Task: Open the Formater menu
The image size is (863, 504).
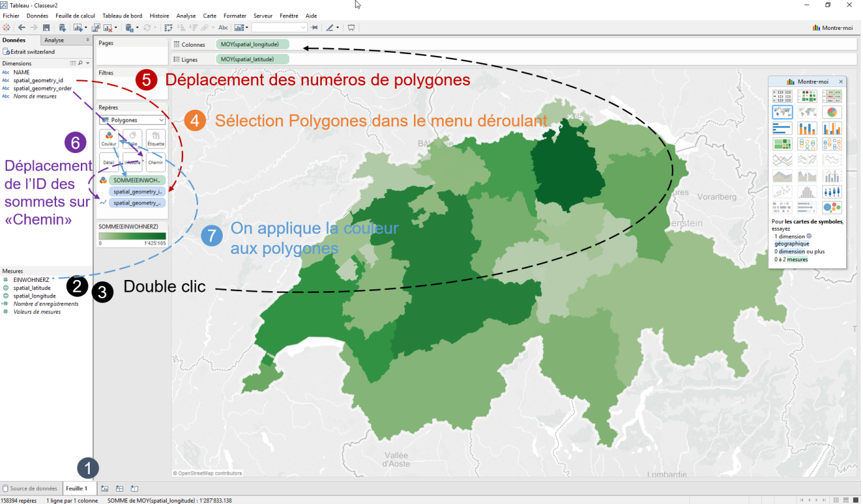Action: tap(235, 16)
